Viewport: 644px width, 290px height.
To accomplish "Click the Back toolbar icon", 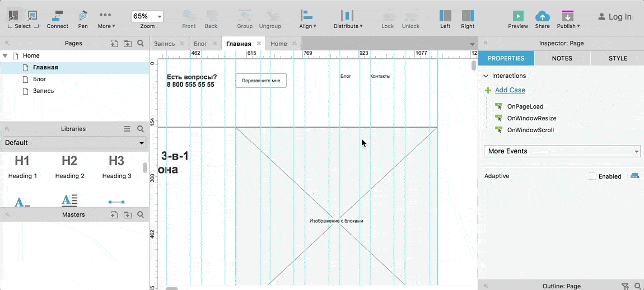I will (x=211, y=16).
